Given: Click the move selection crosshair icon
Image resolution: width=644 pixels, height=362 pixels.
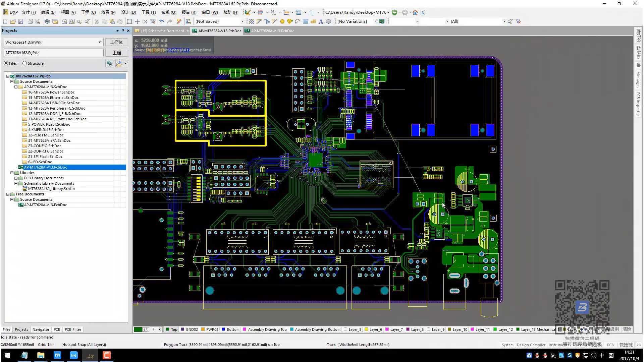Looking at the screenshot, I should coord(137,21).
